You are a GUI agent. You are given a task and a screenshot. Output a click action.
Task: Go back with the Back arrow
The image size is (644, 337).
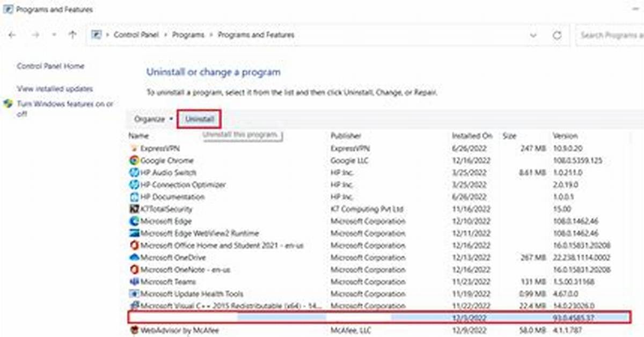[x=13, y=35]
